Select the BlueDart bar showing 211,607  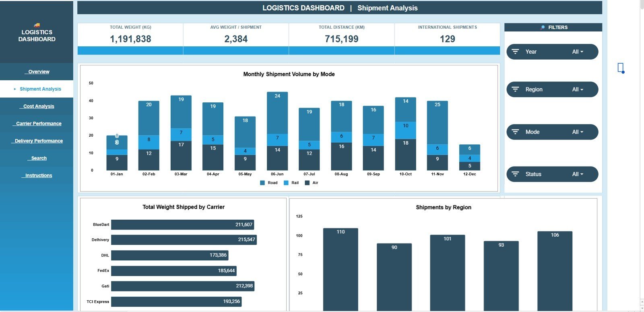(x=182, y=225)
